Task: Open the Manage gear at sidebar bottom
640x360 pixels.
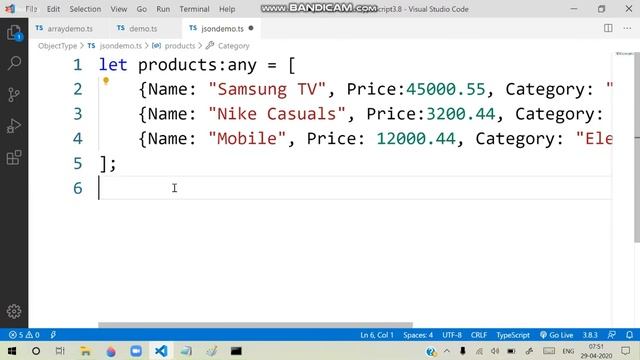Action: pos(14,311)
